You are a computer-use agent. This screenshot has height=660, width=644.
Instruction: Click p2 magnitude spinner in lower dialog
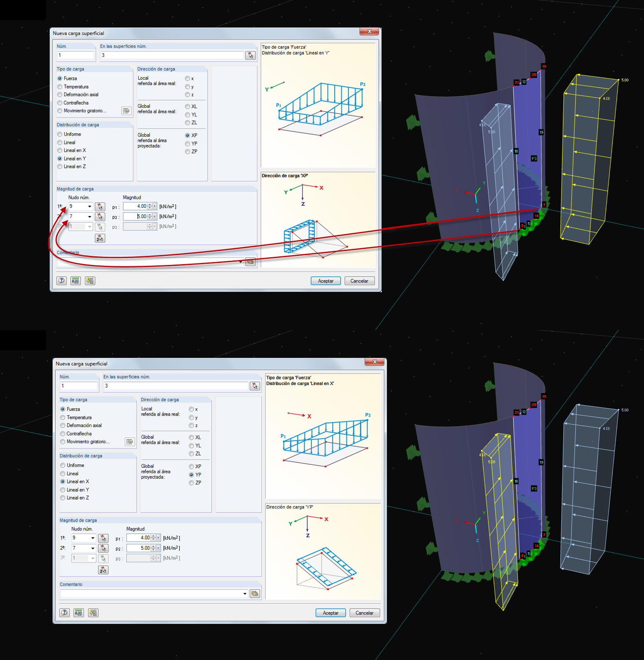point(153,548)
